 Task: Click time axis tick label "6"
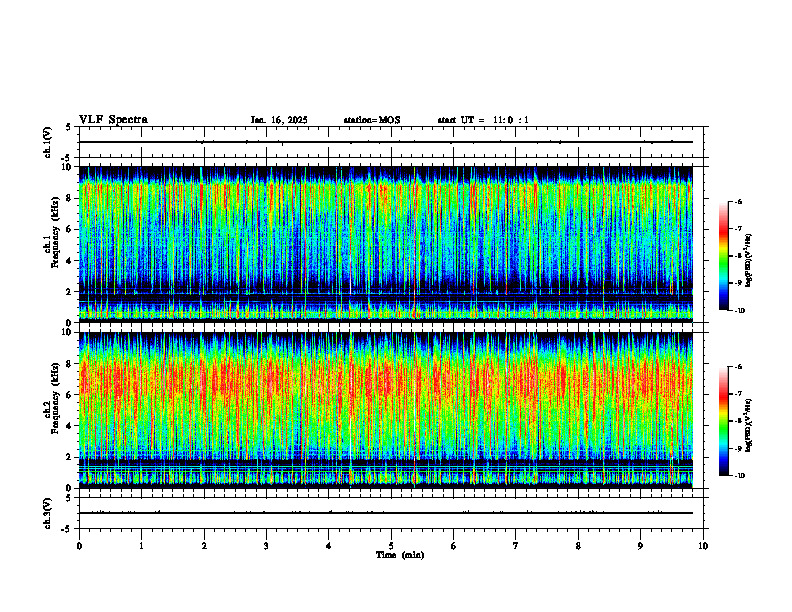click(x=454, y=546)
